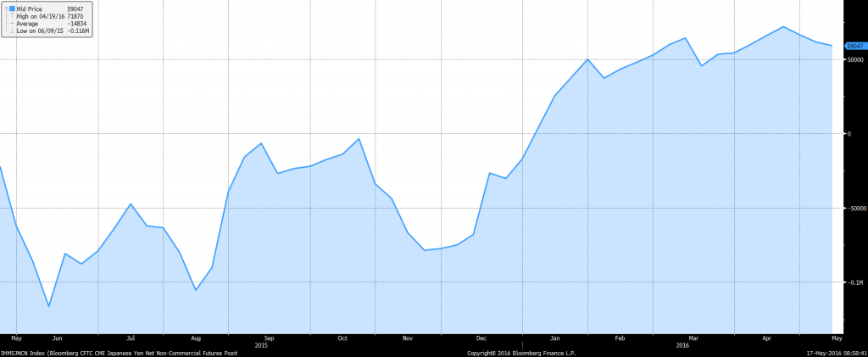Select the Mid Price legend label
Screen dimensions: 868x357
pyautogui.click(x=30, y=8)
